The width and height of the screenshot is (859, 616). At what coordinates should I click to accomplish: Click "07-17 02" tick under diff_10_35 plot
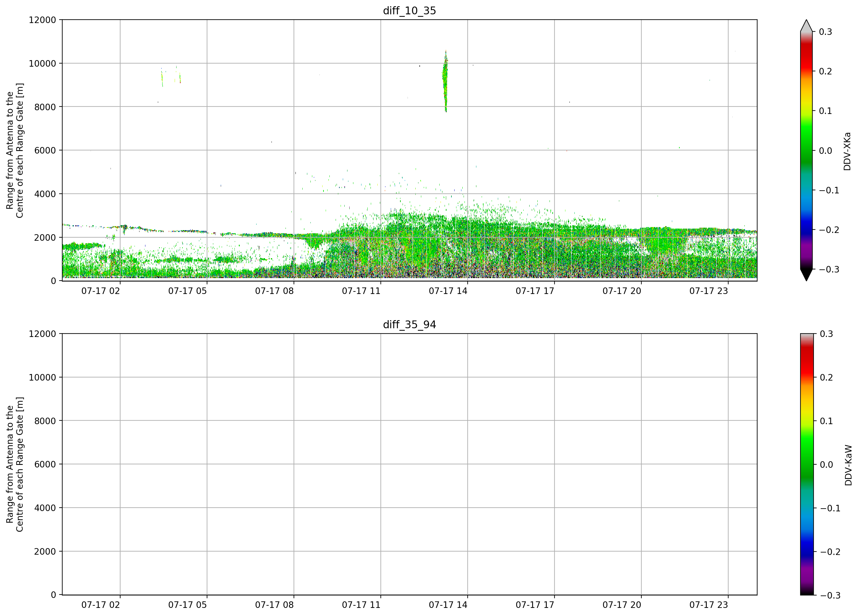point(101,291)
